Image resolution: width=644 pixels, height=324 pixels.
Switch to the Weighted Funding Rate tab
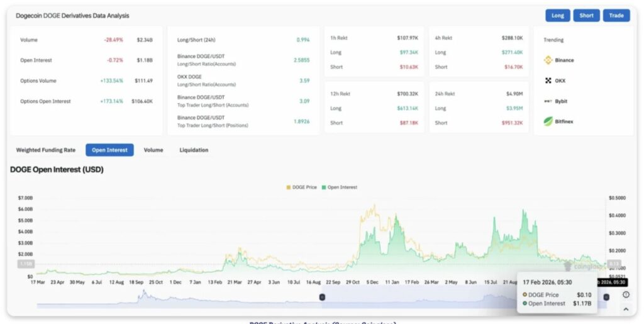[x=45, y=150]
